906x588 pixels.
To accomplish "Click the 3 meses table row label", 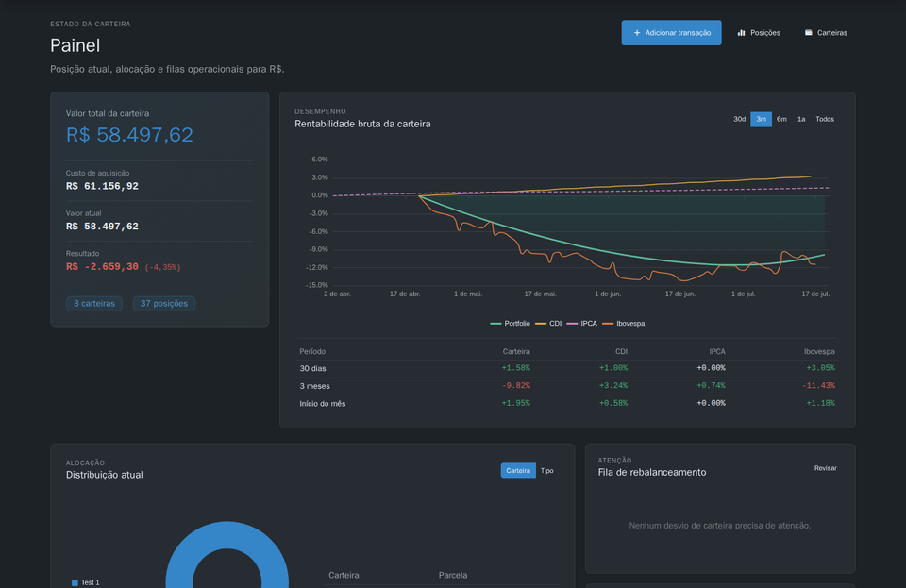I will [315, 386].
